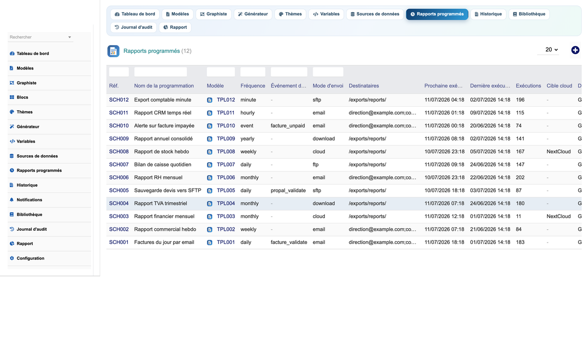Screen dimensions: 588x364
Task: Click the model icon next to TPL005
Action: [210, 191]
